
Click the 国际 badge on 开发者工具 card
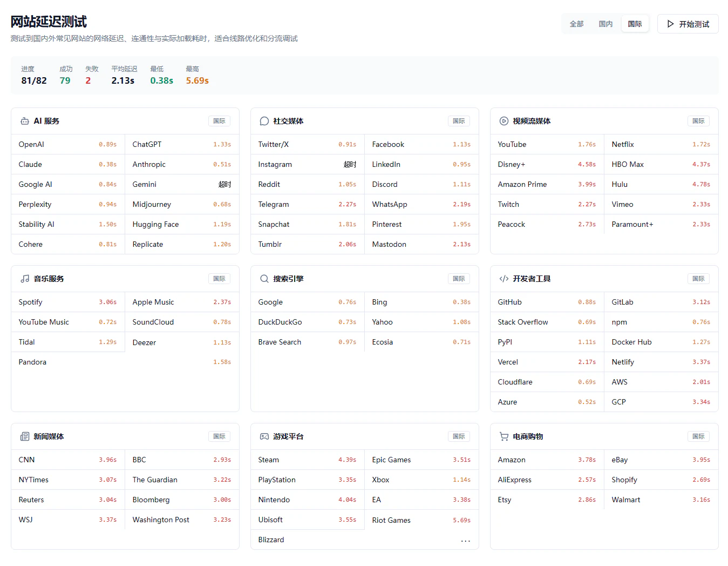[698, 279]
